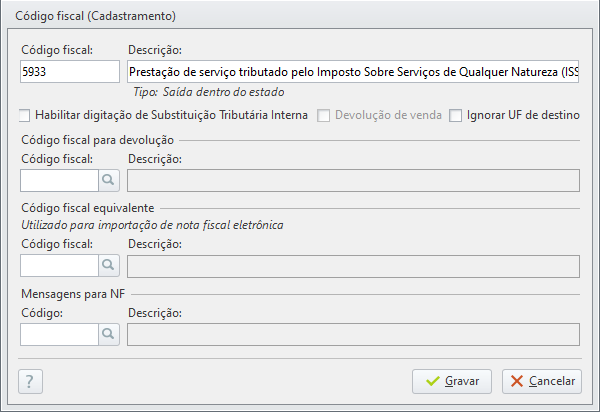Open search for devolução código fiscal

pyautogui.click(x=109, y=180)
